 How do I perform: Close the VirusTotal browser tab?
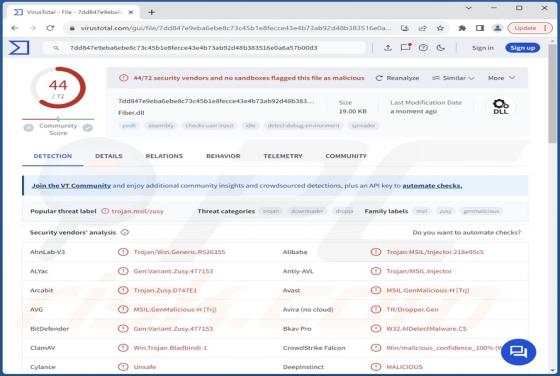(131, 12)
